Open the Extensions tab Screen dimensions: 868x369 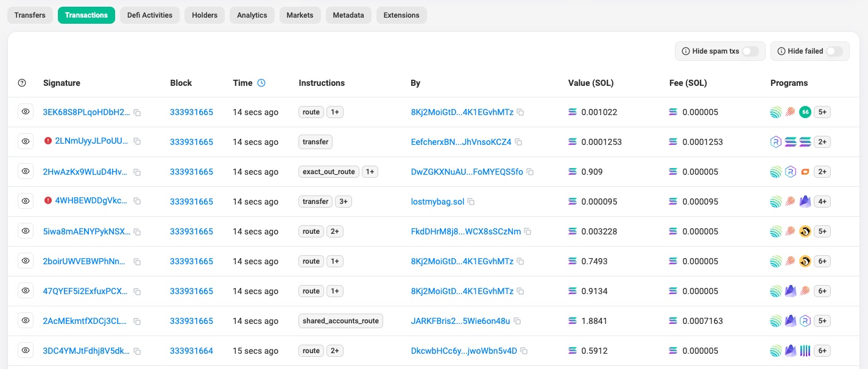tap(401, 15)
